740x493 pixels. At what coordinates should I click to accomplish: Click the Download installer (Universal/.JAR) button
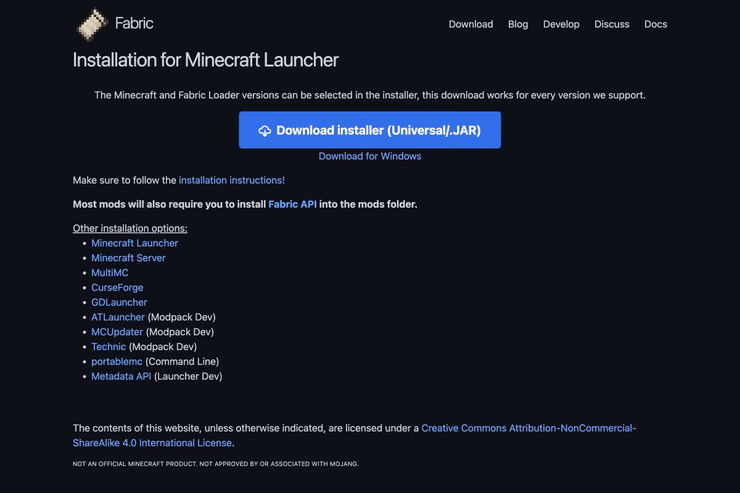pyautogui.click(x=370, y=130)
